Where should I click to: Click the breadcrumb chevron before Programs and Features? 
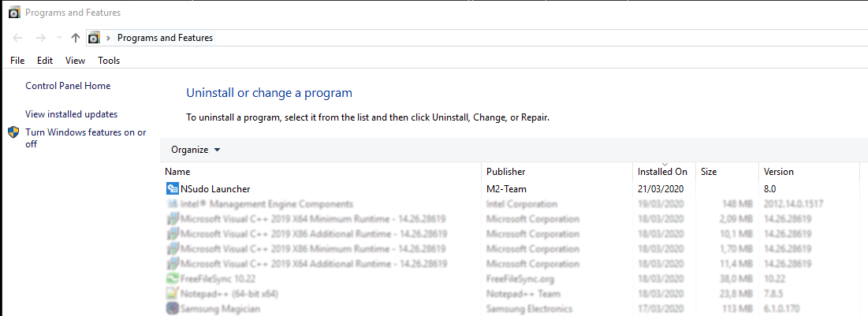tap(108, 38)
